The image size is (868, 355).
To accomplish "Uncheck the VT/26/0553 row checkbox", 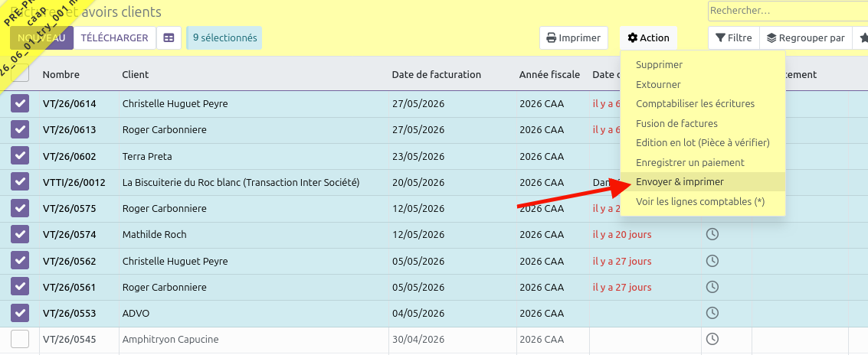I will click(20, 313).
